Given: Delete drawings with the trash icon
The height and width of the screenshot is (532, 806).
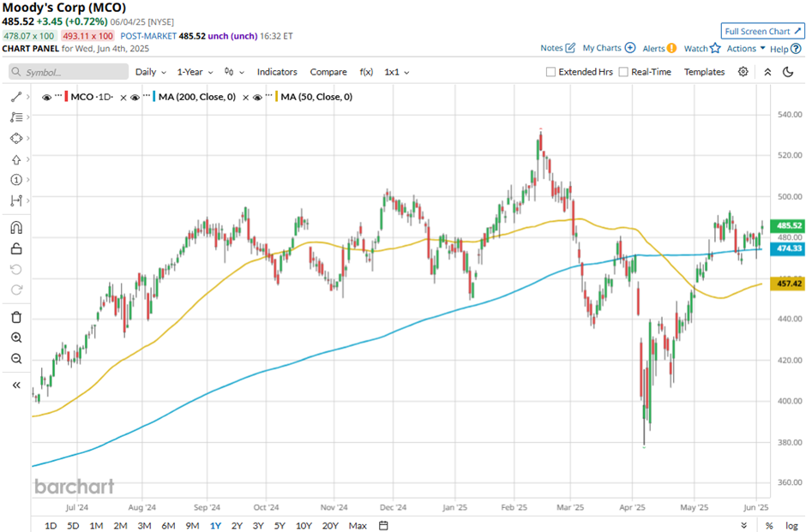Looking at the screenshot, I should 16,317.
